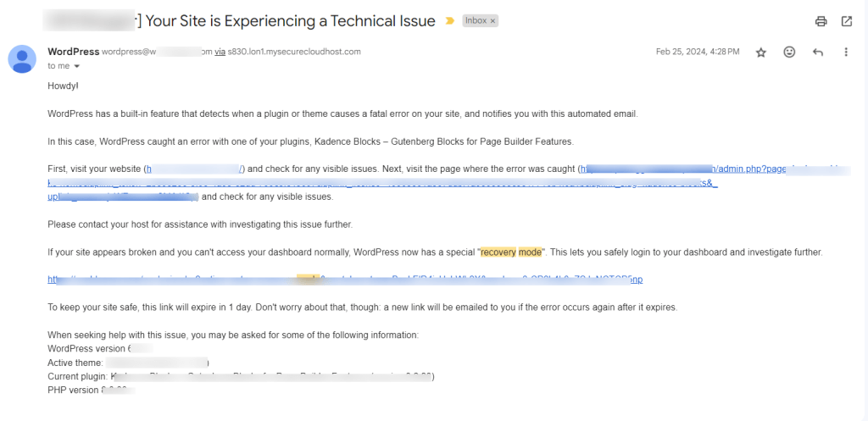The width and height of the screenshot is (868, 421).
Task: Click the "WordPress version" line
Action: tap(100, 348)
